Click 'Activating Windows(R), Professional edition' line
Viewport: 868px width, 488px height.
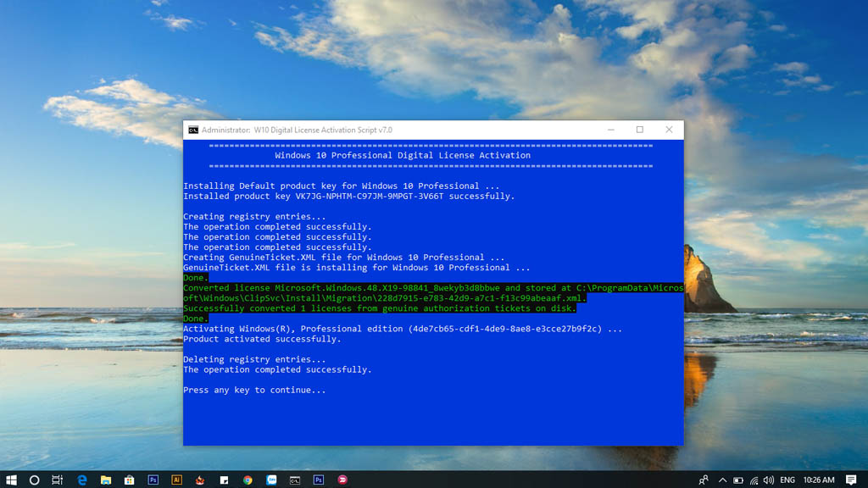pyautogui.click(x=403, y=330)
